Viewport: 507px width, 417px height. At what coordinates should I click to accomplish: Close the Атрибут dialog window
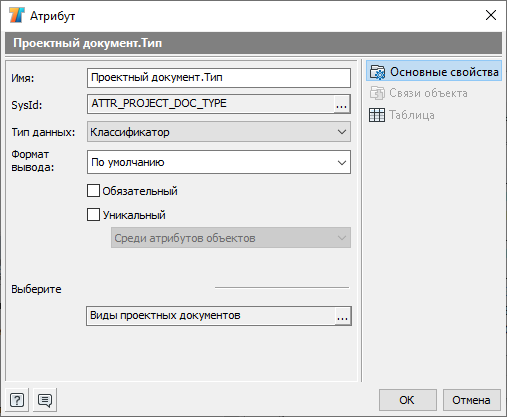491,15
